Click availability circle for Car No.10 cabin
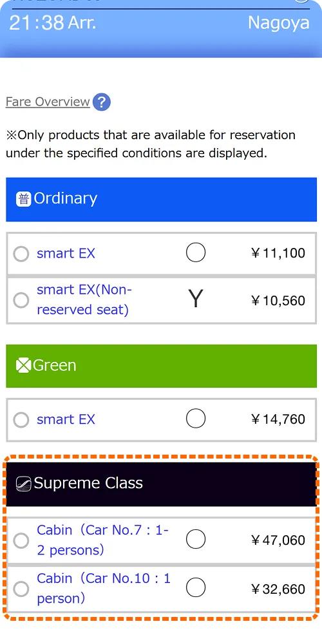Image resolution: width=322 pixels, height=644 pixels. pyautogui.click(x=196, y=588)
